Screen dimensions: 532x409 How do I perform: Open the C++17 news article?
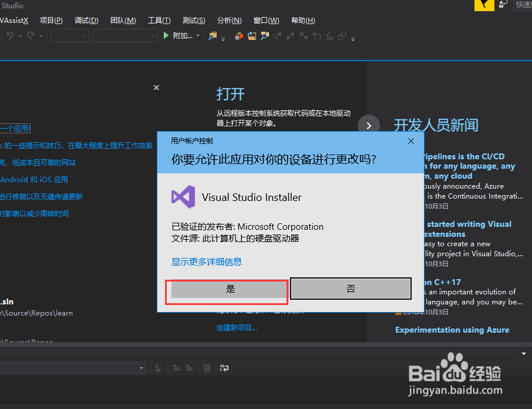442,282
